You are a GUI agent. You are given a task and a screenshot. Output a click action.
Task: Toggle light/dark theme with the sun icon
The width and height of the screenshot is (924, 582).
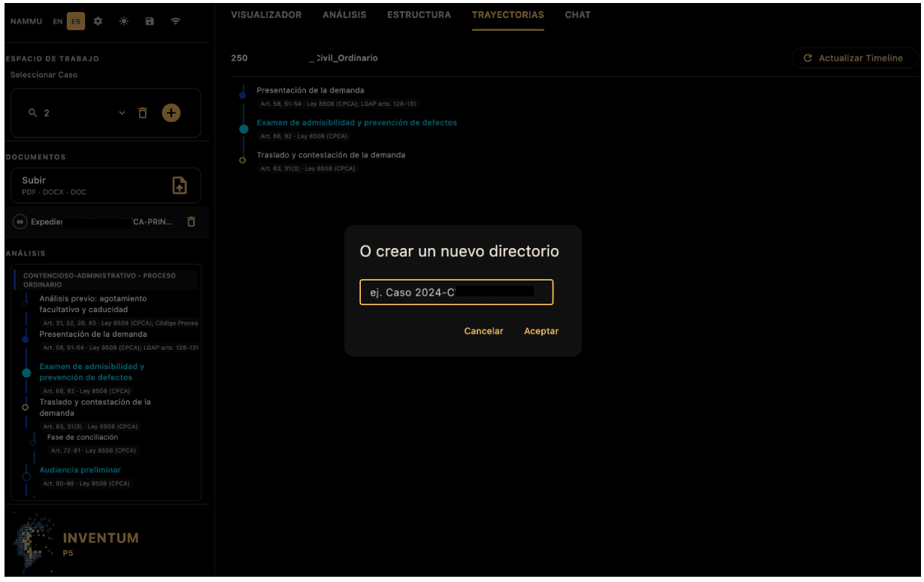click(x=123, y=21)
